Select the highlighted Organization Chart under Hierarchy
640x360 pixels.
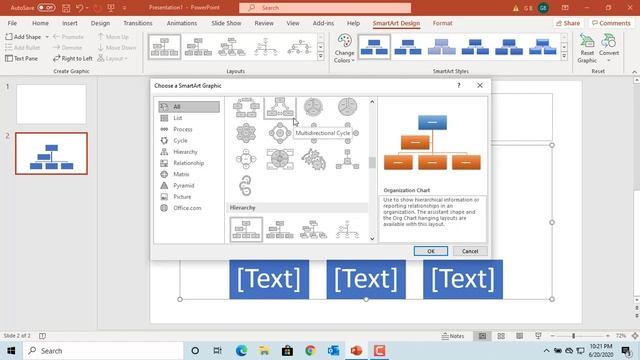(x=246, y=230)
